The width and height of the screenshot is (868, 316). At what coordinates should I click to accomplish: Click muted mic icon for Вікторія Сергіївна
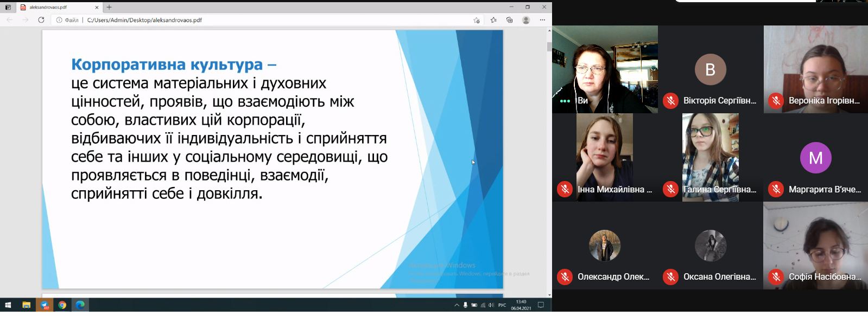(x=671, y=101)
